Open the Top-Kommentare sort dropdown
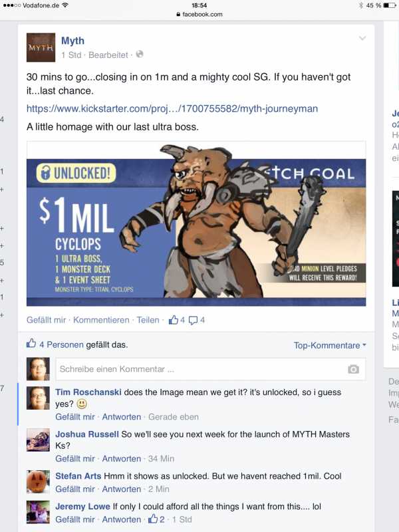This screenshot has height=532, width=399. (x=330, y=345)
